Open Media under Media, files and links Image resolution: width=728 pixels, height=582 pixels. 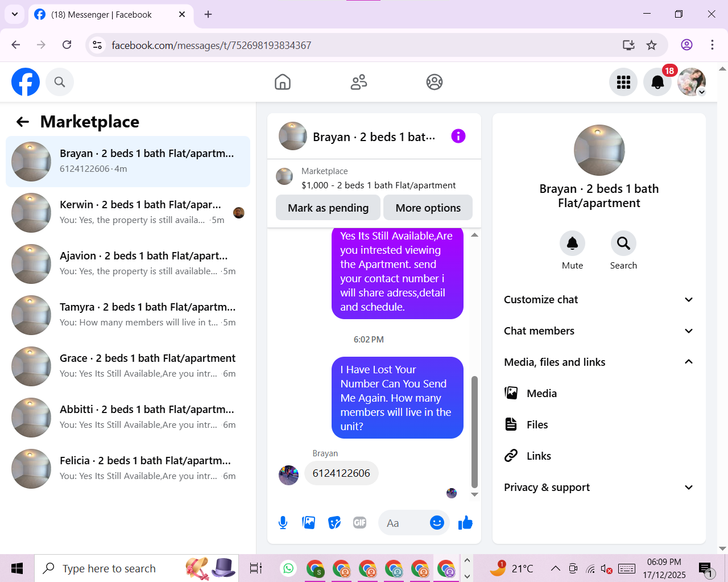[599, 393]
